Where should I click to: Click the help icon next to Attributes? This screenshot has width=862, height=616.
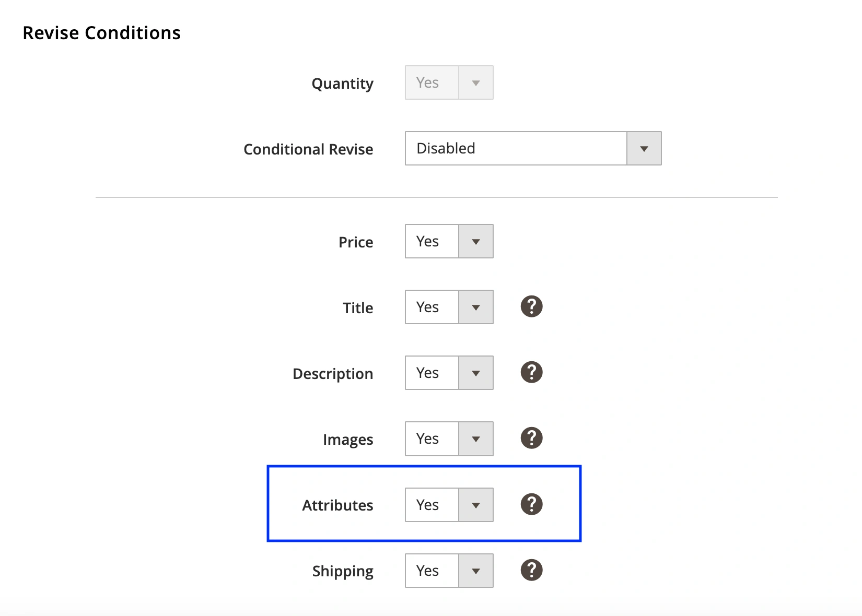(x=531, y=504)
